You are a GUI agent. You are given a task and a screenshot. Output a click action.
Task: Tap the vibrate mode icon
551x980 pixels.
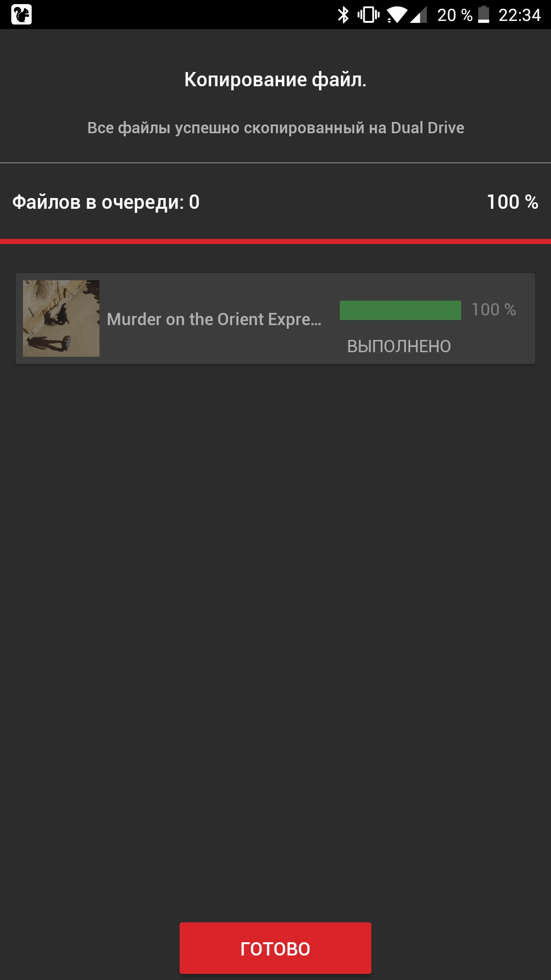coord(368,15)
